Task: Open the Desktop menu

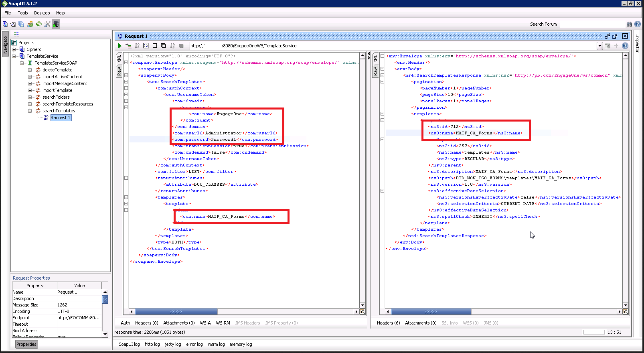Action: [42, 13]
